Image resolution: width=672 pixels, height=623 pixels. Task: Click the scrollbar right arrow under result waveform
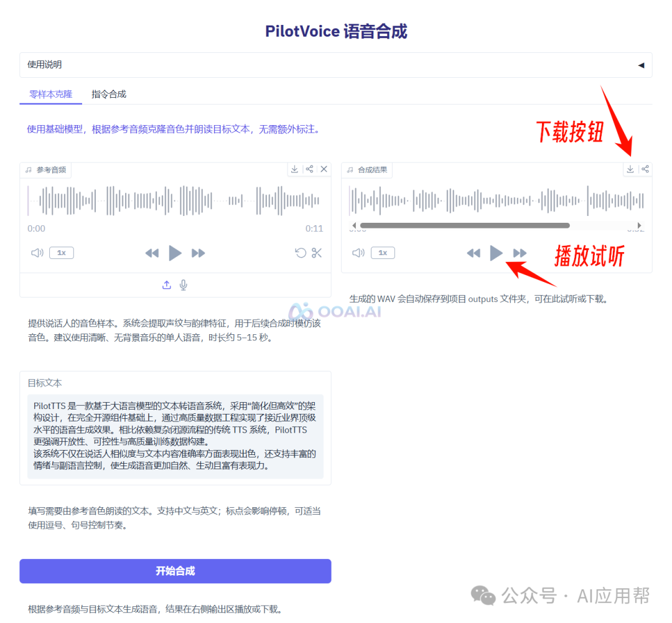coord(639,225)
